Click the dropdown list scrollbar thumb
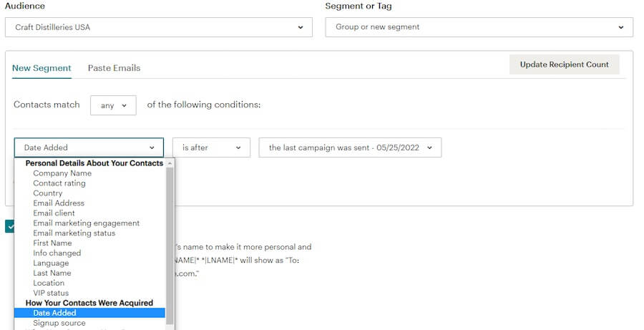644x330 pixels. [x=170, y=246]
